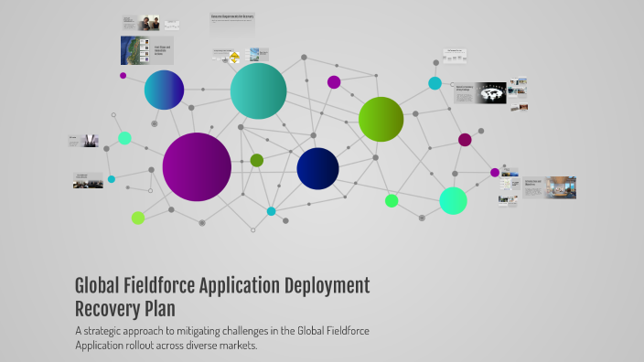This screenshot has height=362, width=644.
Task: Open the slide showing two women photo
Action: (x=141, y=23)
